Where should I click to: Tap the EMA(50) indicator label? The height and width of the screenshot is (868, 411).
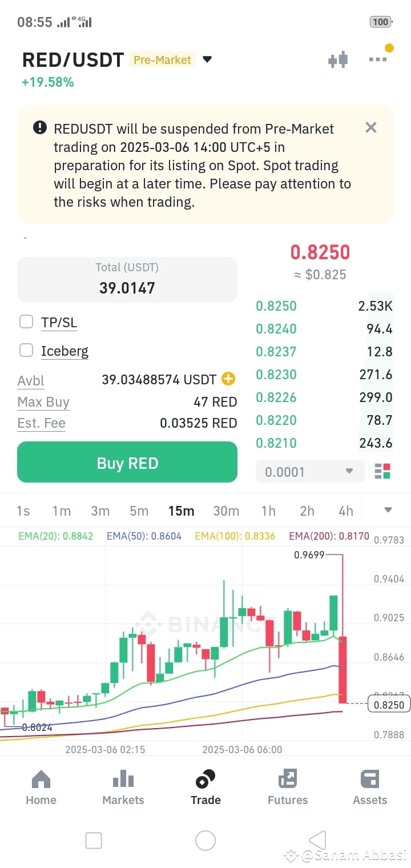144,536
